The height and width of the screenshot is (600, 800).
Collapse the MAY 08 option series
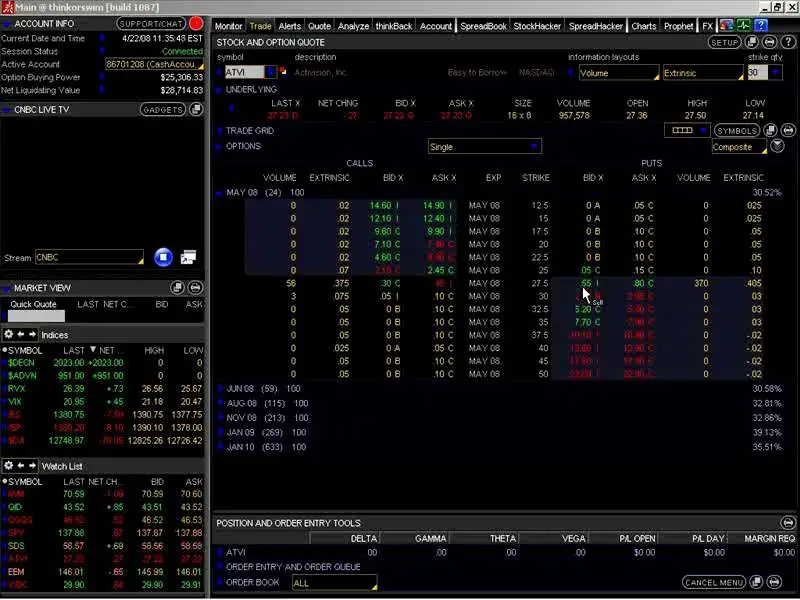(219, 193)
